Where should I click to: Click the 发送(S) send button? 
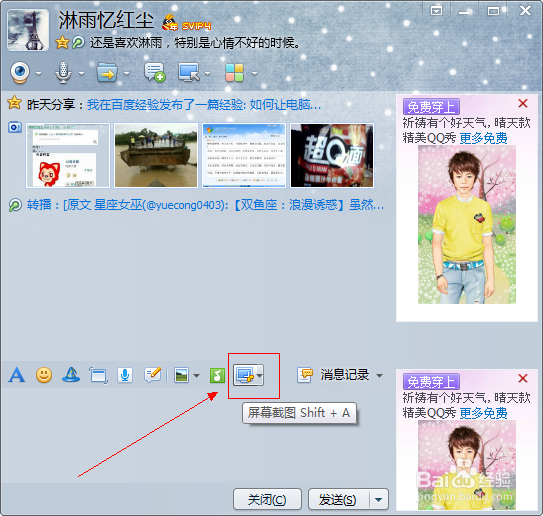coord(339,499)
